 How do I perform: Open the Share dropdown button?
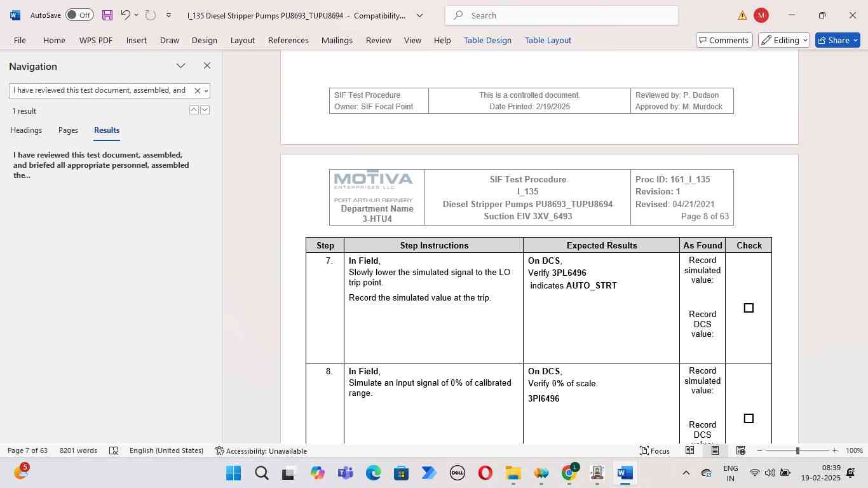(x=837, y=40)
